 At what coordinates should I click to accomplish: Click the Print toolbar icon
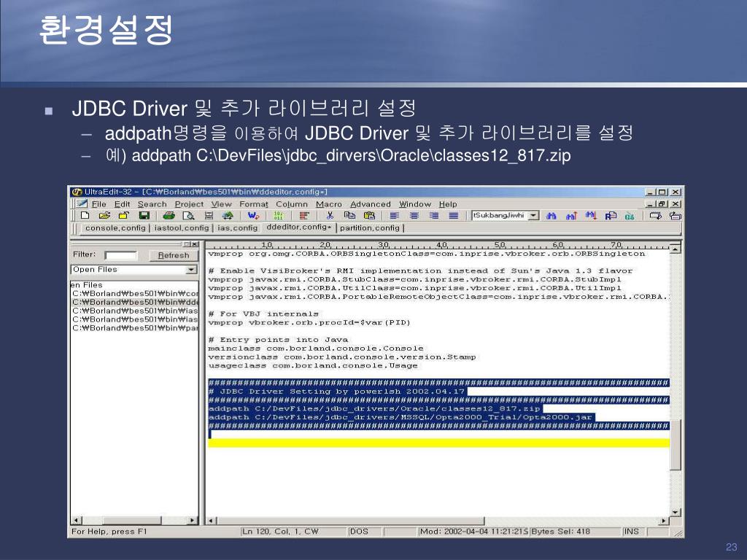pyautogui.click(x=169, y=216)
